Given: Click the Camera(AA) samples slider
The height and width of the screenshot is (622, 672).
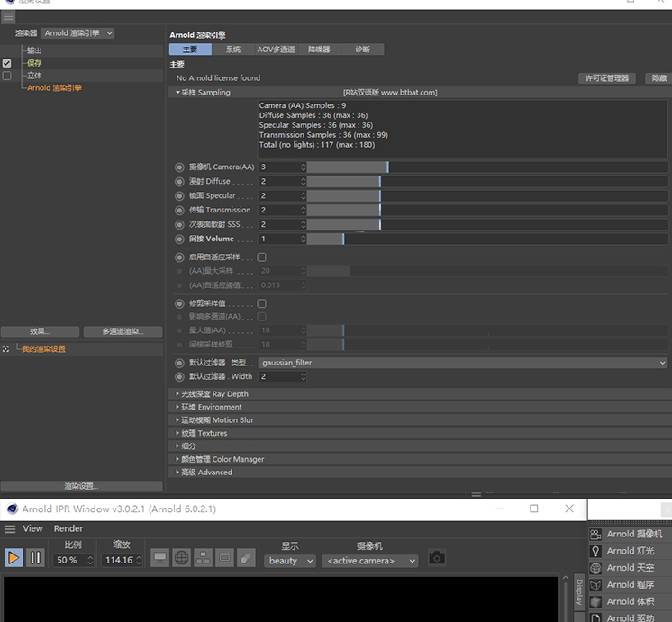Looking at the screenshot, I should (x=486, y=167).
